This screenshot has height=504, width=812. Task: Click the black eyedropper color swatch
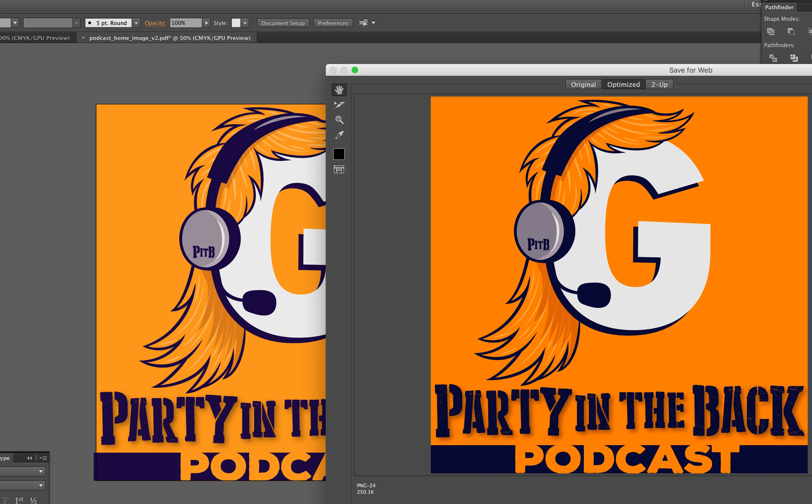click(339, 154)
